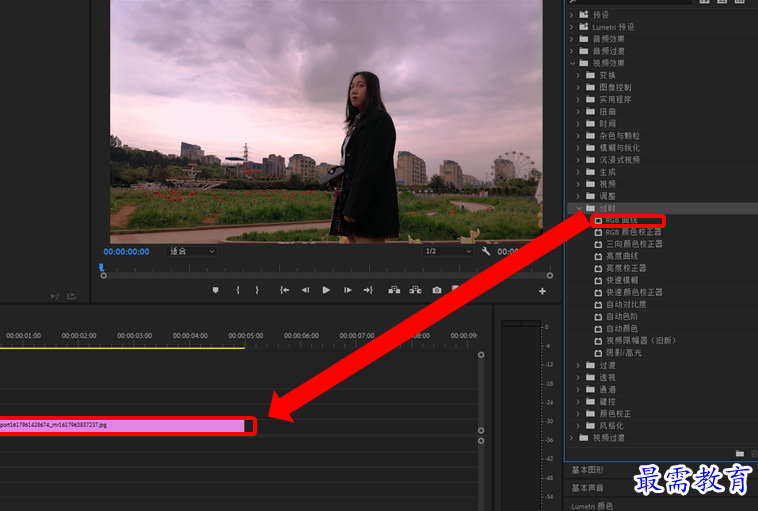758x511 pixels.
Task: Export frame with the camera icon
Action: (437, 290)
